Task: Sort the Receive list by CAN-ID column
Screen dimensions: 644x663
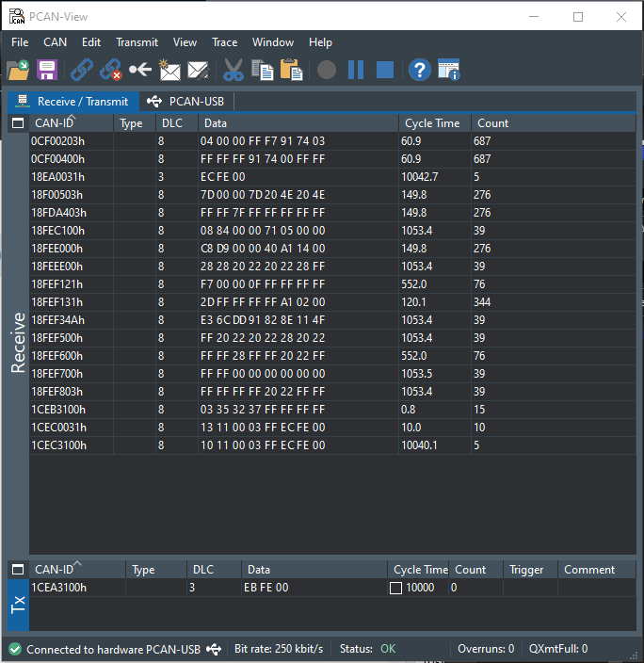Action: pyautogui.click(x=55, y=123)
